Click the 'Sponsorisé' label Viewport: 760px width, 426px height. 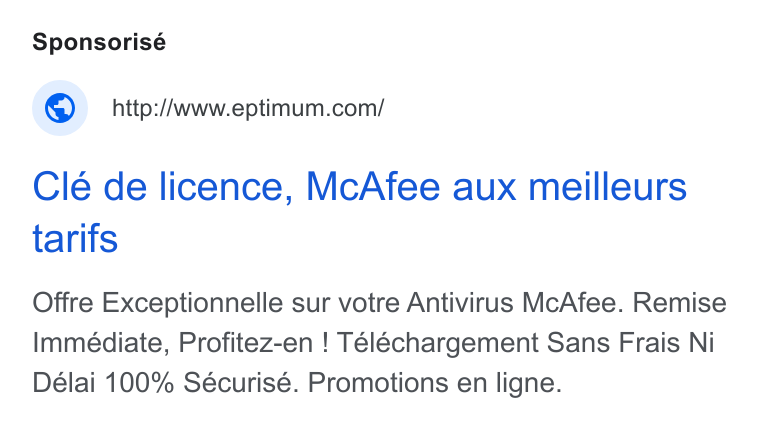(x=99, y=42)
